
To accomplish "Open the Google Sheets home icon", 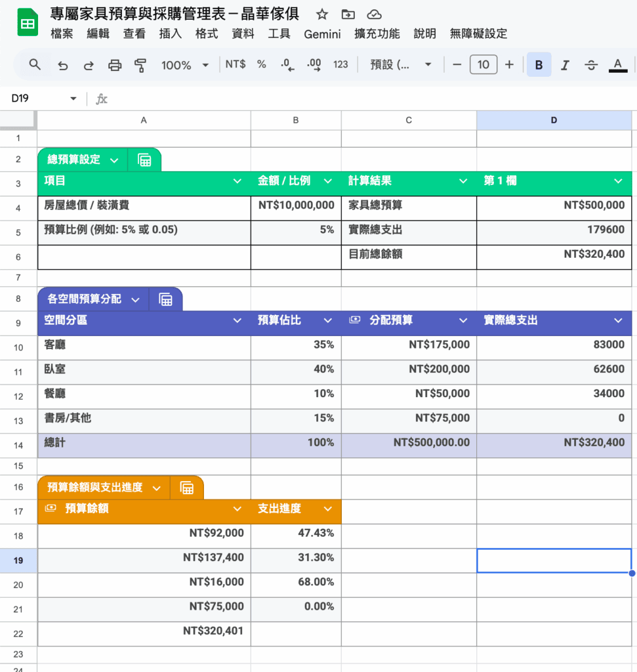I will pos(28,23).
